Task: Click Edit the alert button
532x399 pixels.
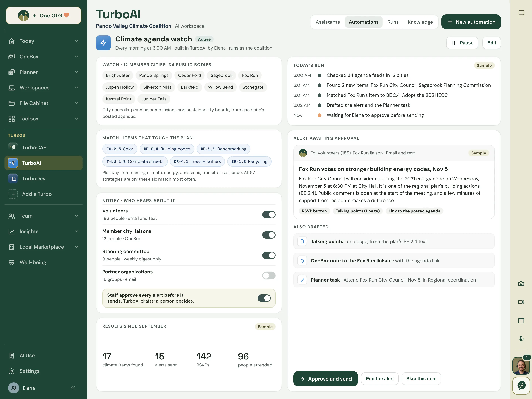Action: click(x=380, y=378)
